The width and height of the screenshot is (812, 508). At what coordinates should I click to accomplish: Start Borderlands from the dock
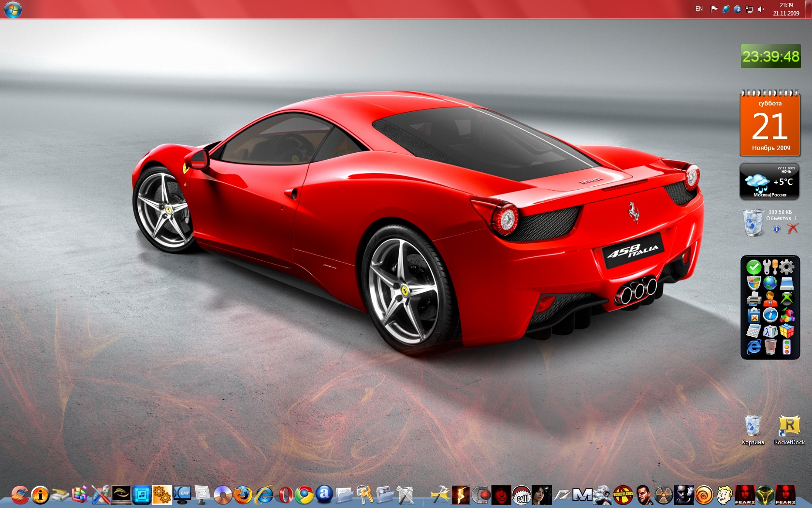(623, 494)
